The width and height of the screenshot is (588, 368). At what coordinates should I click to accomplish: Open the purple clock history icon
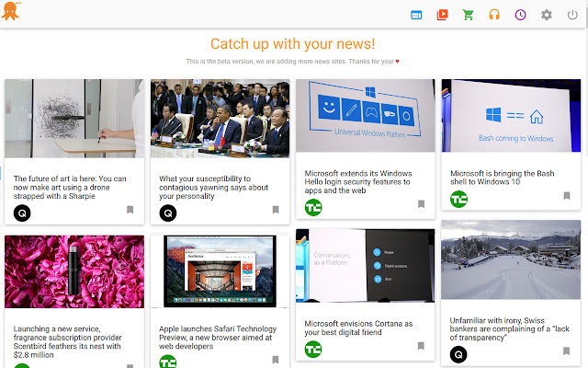point(520,15)
